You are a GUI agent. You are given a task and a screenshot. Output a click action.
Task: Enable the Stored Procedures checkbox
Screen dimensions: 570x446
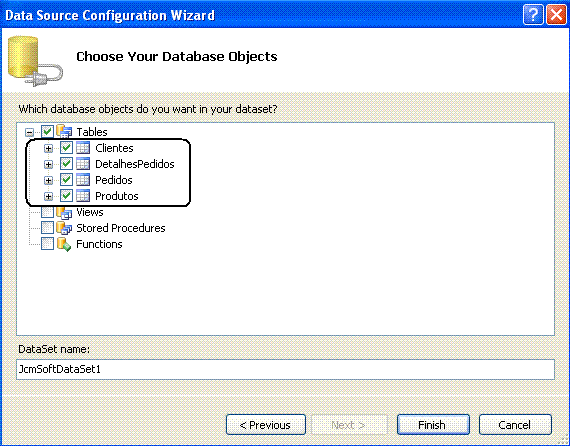[47, 228]
